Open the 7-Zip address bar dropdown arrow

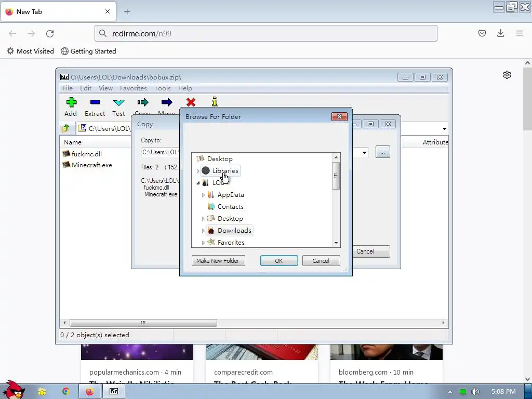(x=444, y=129)
